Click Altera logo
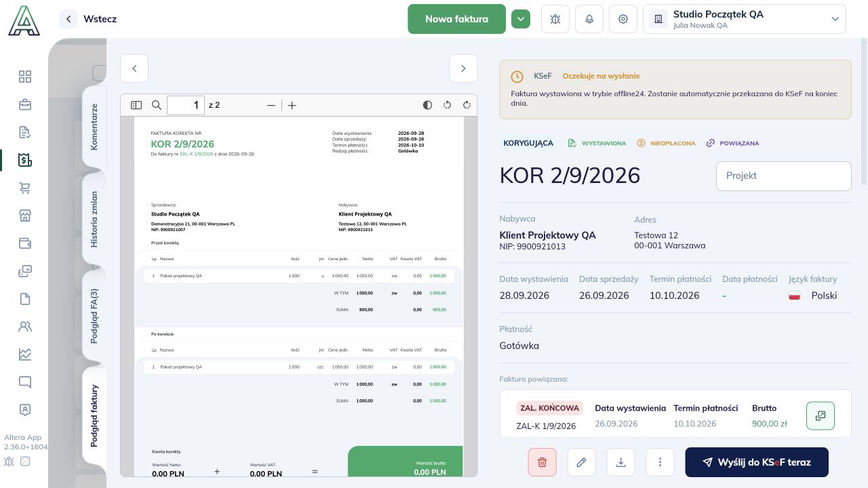 24,20
